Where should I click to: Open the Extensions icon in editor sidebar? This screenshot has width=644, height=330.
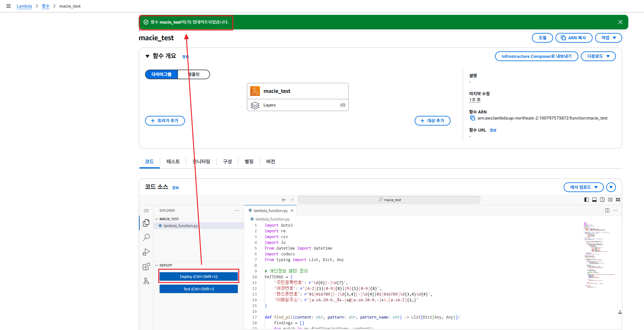[x=146, y=266]
